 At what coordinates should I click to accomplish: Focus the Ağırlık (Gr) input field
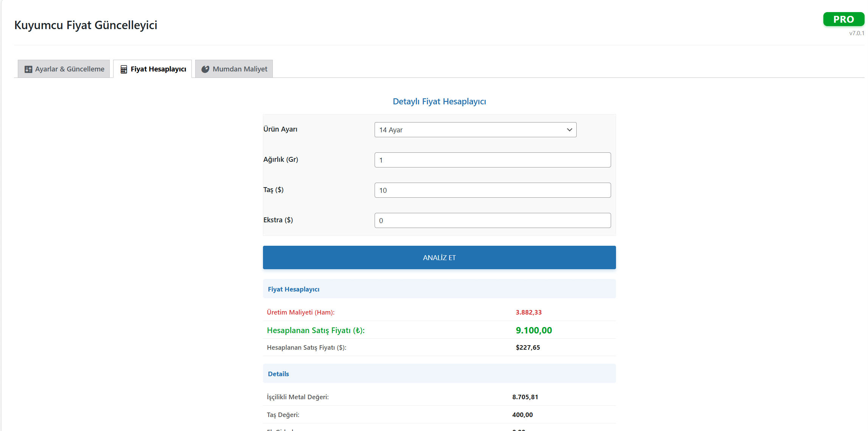click(493, 160)
